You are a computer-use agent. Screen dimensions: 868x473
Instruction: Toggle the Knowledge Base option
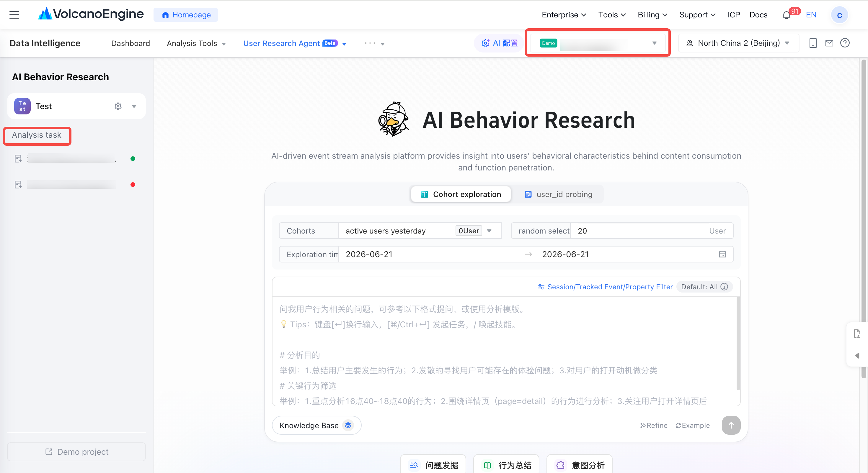[x=316, y=425]
